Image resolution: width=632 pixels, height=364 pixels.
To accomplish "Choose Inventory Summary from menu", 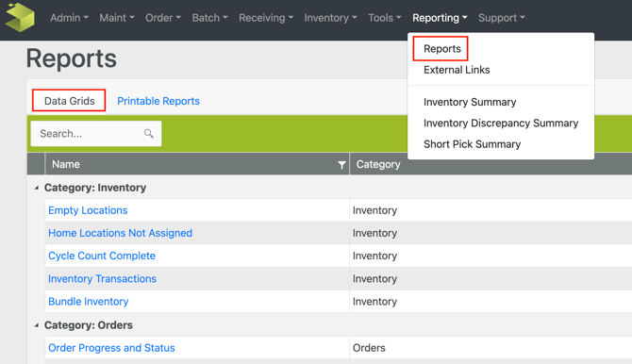I will (470, 102).
